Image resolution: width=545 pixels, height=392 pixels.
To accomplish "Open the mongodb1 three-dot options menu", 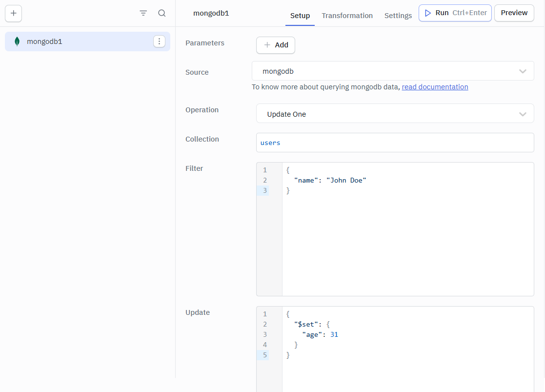I will [x=160, y=41].
